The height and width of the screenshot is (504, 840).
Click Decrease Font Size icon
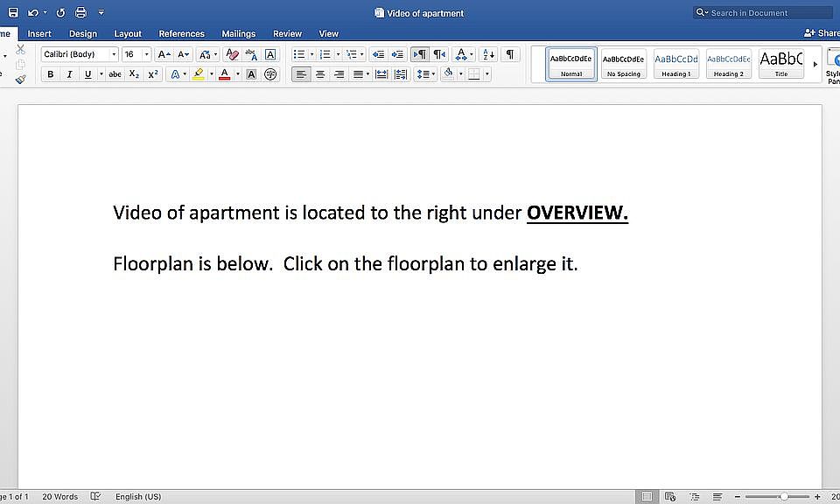[x=183, y=54]
